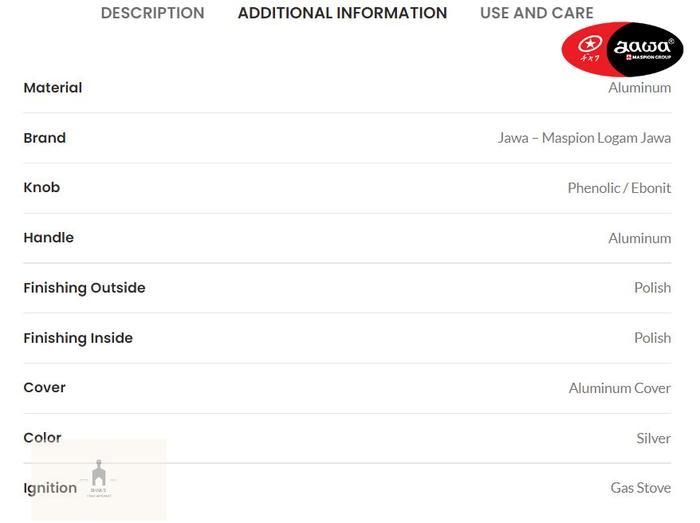Click the Aluminum value in Material row
This screenshot has height=523, width=700.
coord(640,88)
